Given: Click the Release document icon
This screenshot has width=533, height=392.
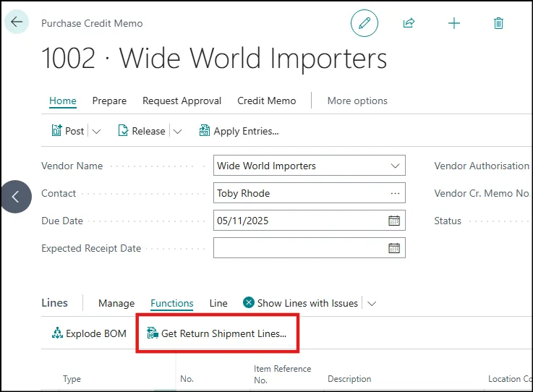Looking at the screenshot, I should pyautogui.click(x=123, y=131).
